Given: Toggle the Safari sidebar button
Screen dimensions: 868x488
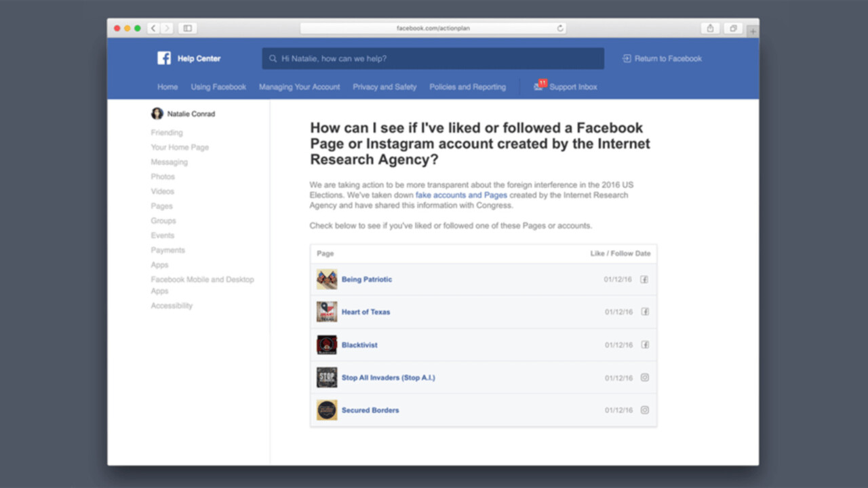Looking at the screenshot, I should (x=188, y=28).
